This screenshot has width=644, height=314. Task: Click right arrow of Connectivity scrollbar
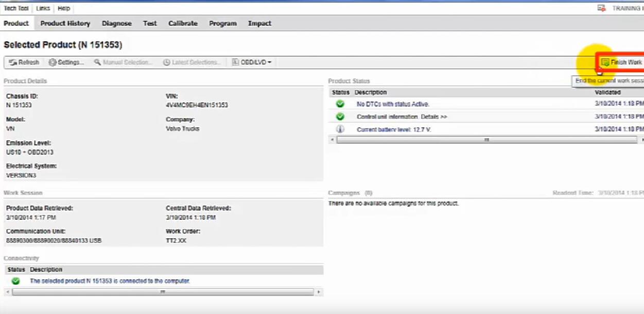(319, 292)
